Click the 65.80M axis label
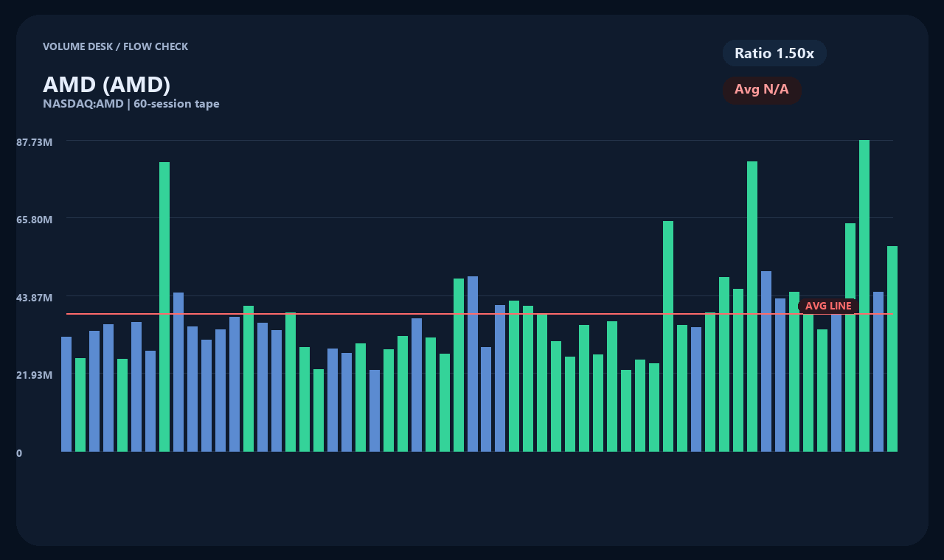Image resolution: width=944 pixels, height=560 pixels. pos(35,220)
